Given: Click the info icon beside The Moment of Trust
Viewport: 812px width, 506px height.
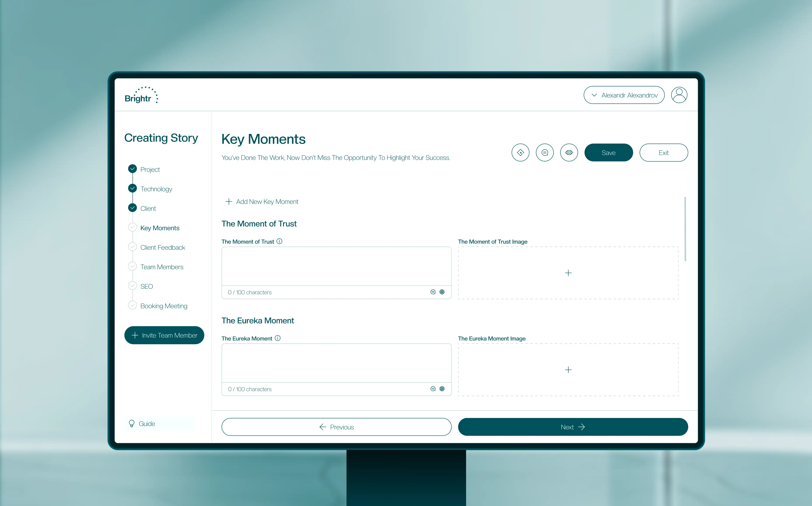Looking at the screenshot, I should (280, 241).
